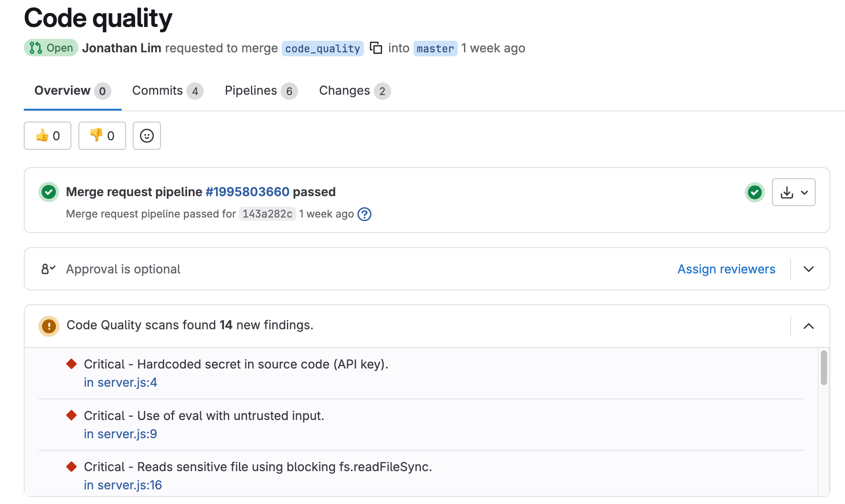
Task: Toggle the thumbs down reaction
Action: 102,136
